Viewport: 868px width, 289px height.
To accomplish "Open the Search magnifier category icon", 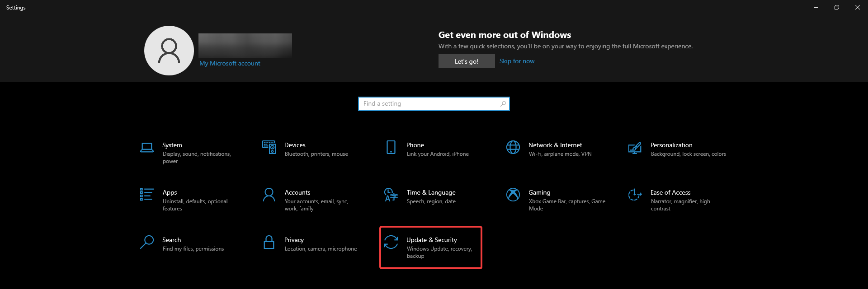I will coord(147,242).
